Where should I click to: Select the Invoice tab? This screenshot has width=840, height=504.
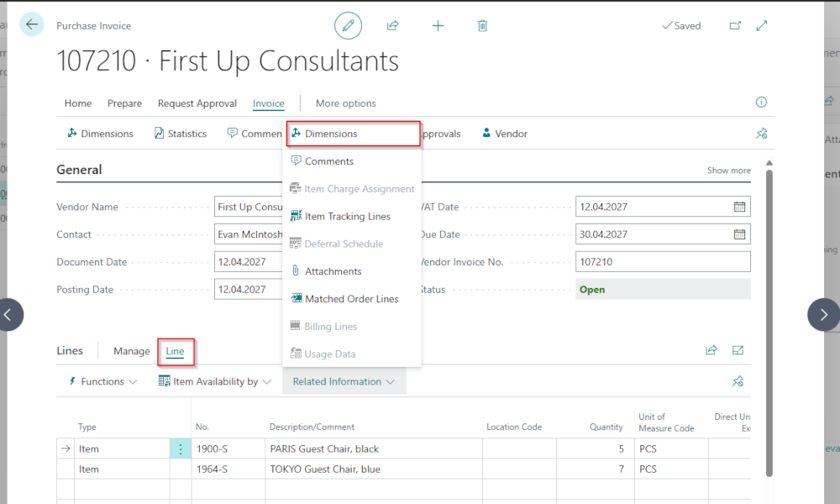269,103
